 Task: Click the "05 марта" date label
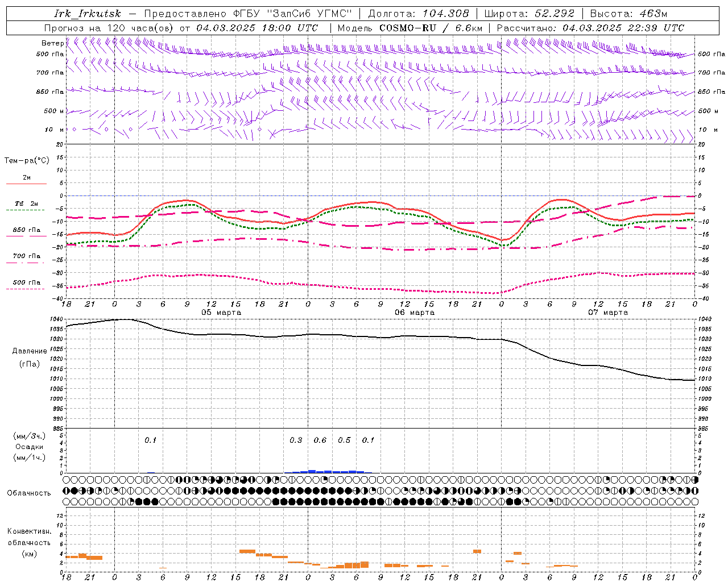click(x=221, y=313)
